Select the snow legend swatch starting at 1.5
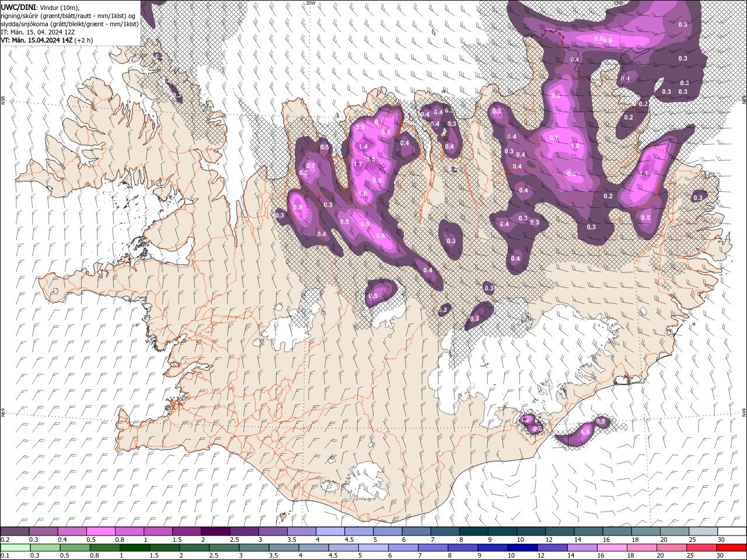The height and width of the screenshot is (560, 747). pos(186,531)
